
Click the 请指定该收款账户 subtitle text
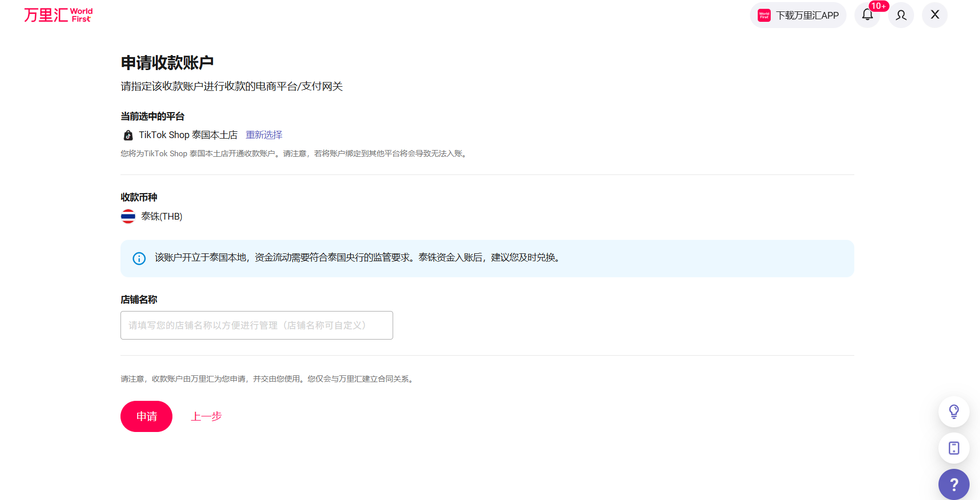coord(232,86)
